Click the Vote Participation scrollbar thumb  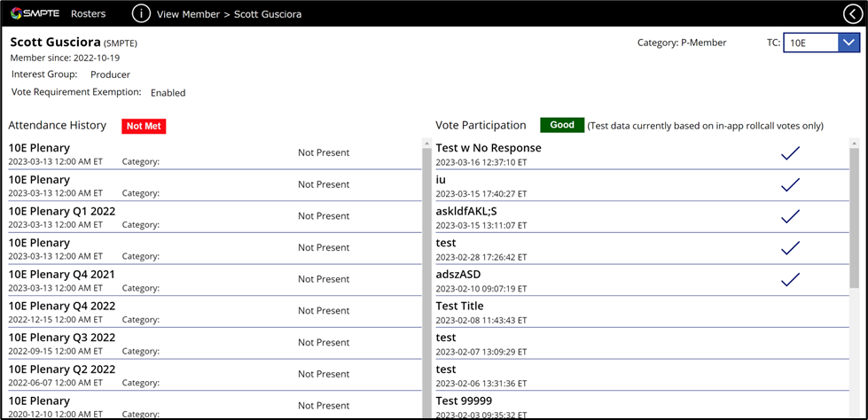coord(854,217)
